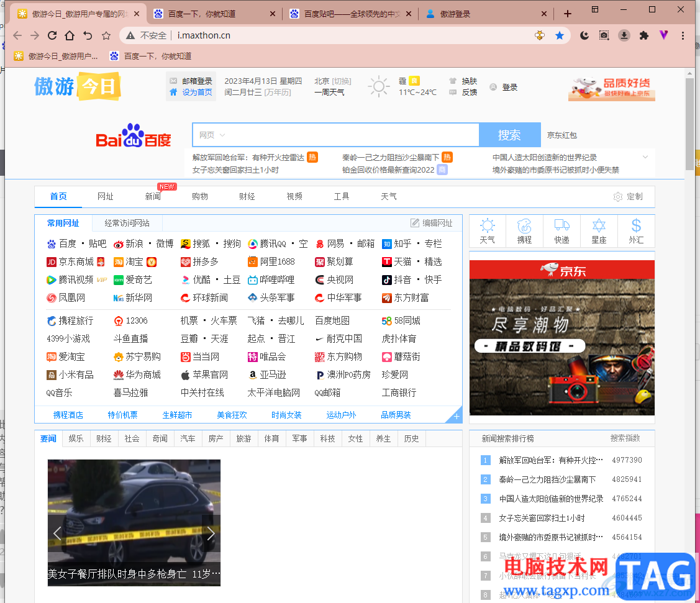700x603 pixels.
Task: Select the 新闻 navigation tab
Action: pyautogui.click(x=153, y=196)
